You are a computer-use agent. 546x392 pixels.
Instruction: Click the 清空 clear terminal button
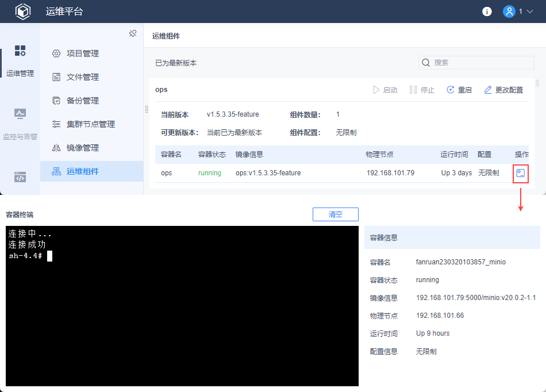(x=335, y=214)
